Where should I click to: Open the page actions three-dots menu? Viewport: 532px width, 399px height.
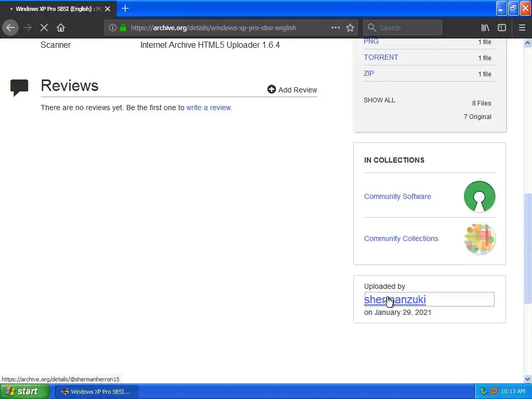click(x=335, y=28)
